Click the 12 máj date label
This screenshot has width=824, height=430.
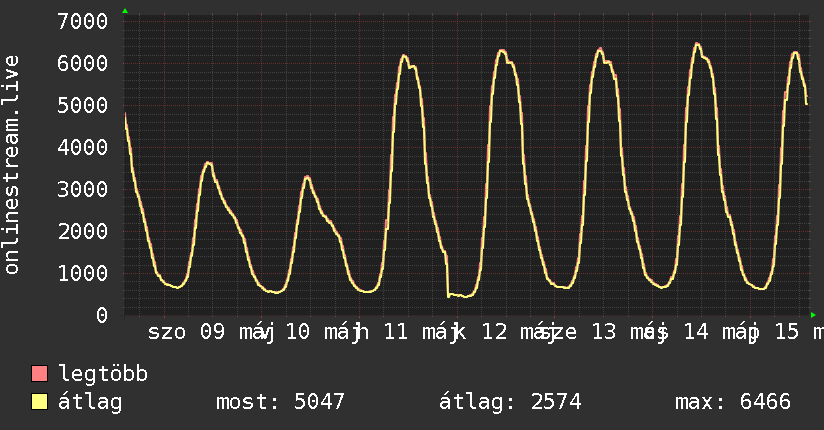pyautogui.click(x=518, y=332)
